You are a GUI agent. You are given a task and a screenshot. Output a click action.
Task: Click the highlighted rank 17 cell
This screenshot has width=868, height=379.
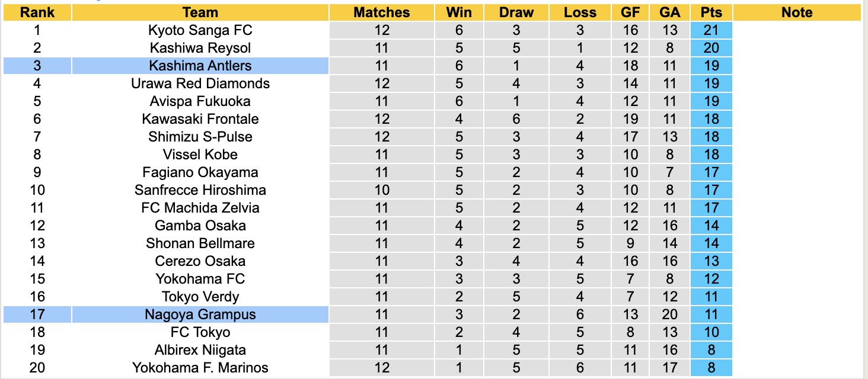37,314
